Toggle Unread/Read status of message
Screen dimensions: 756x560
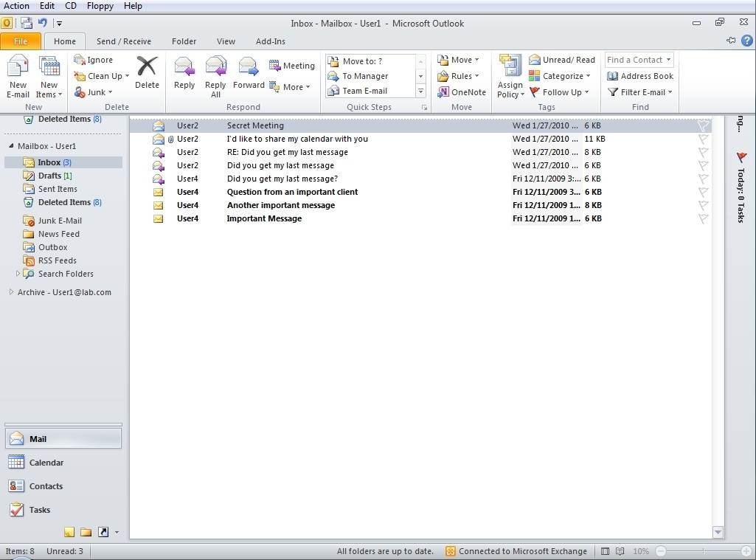[x=562, y=60]
